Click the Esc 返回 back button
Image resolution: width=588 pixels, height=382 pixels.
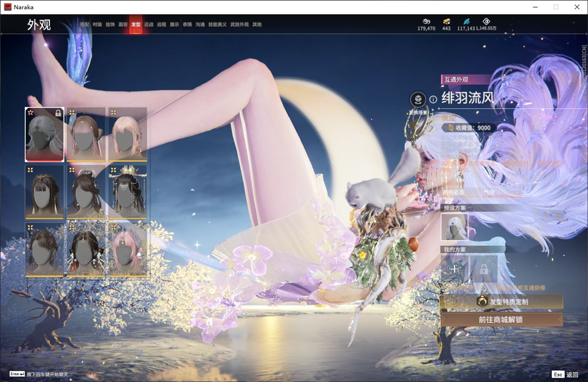click(x=565, y=374)
